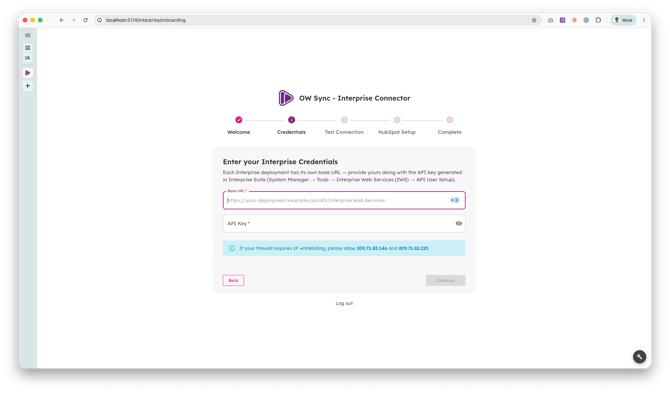This screenshot has width=670, height=393.
Task: Open the grid dashboard sidebar icon
Action: [x=27, y=48]
